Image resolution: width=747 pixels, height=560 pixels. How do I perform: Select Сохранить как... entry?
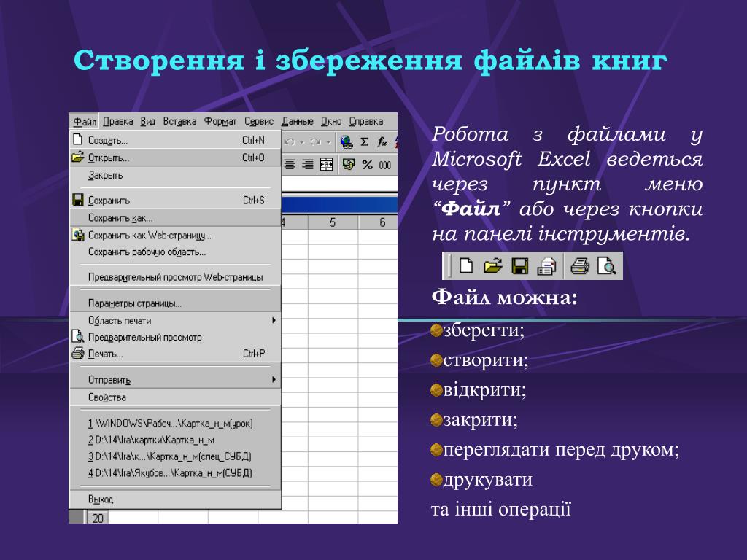click(x=175, y=218)
